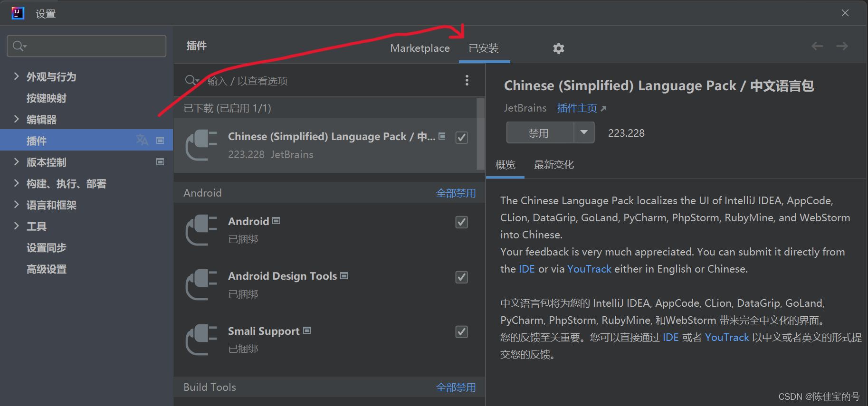The height and width of the screenshot is (406, 868).
Task: Click the translate icon on 插件 row
Action: (x=142, y=140)
